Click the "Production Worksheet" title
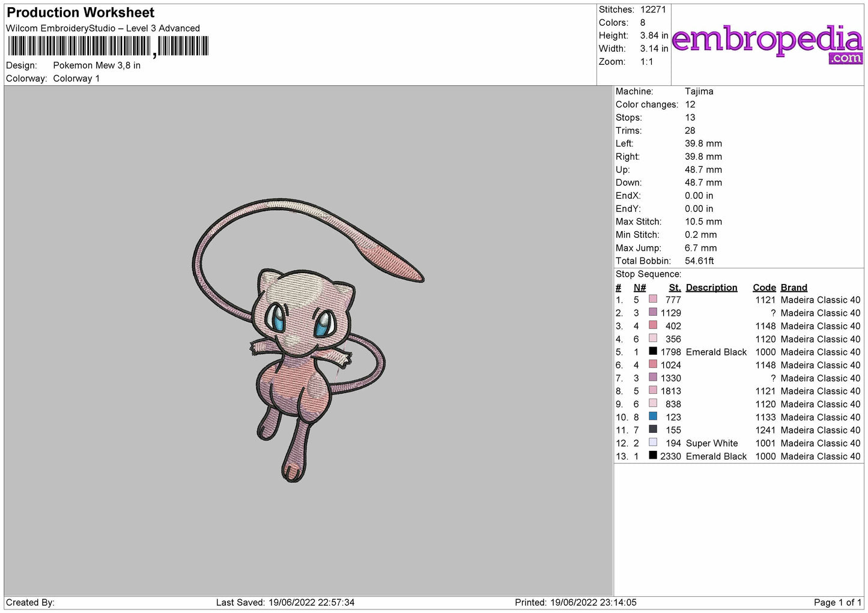Viewport: 868px width, 613px height. [80, 13]
